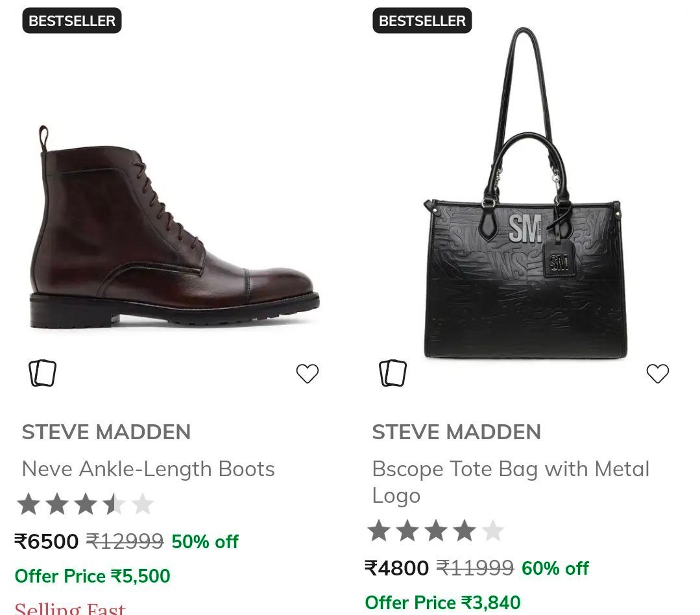Open image gallery icon under the tote bag
700x615 pixels.
click(x=393, y=372)
